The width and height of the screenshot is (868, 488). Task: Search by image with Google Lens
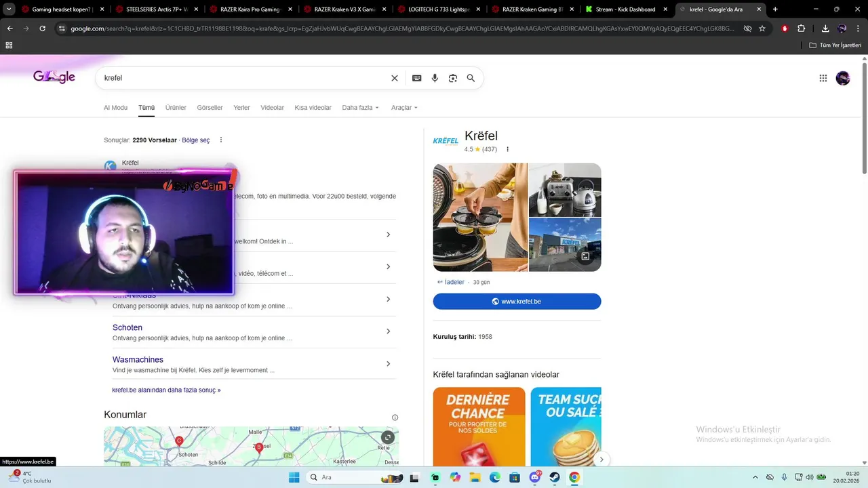(453, 78)
